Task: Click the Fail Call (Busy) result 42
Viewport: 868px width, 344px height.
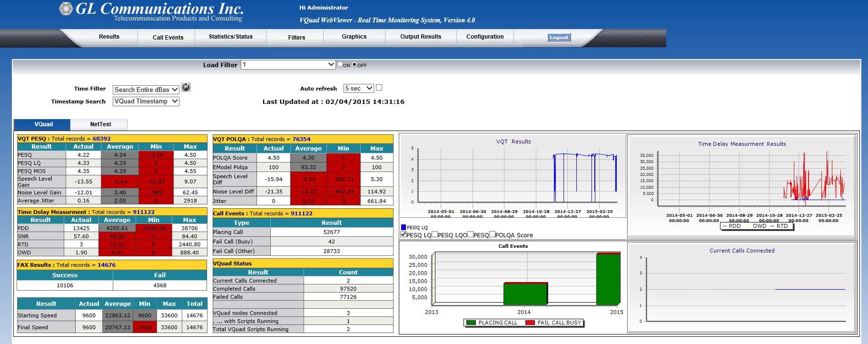Action: click(x=332, y=242)
